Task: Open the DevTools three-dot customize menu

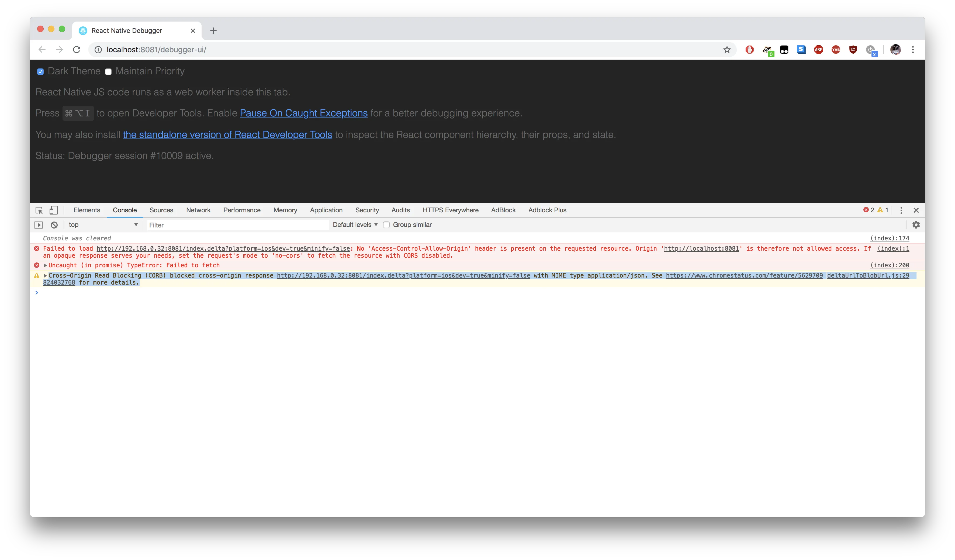Action: click(x=901, y=210)
